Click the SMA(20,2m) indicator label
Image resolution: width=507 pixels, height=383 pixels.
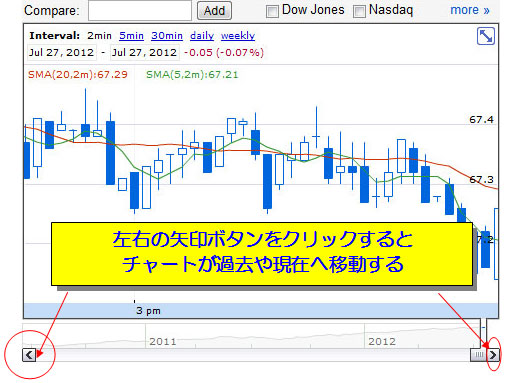[78, 75]
